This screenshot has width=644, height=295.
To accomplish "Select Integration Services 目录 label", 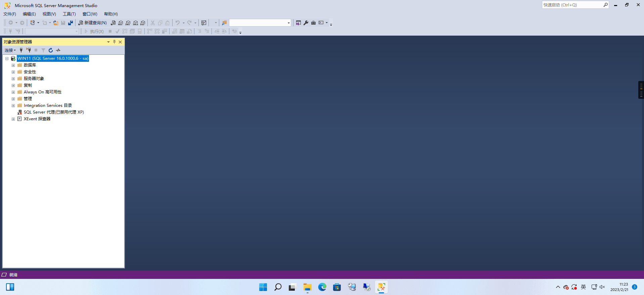I will (48, 106).
